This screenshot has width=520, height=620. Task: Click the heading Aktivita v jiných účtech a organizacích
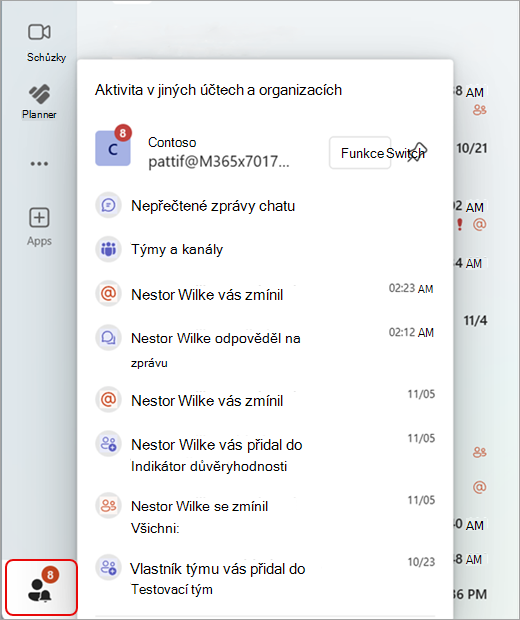tap(218, 90)
